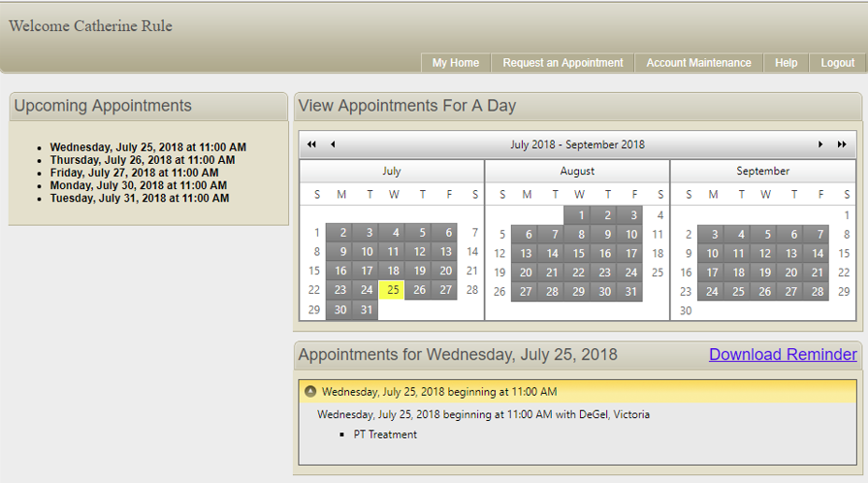
Task: Select July 31 in the calendar
Action: 366,310
